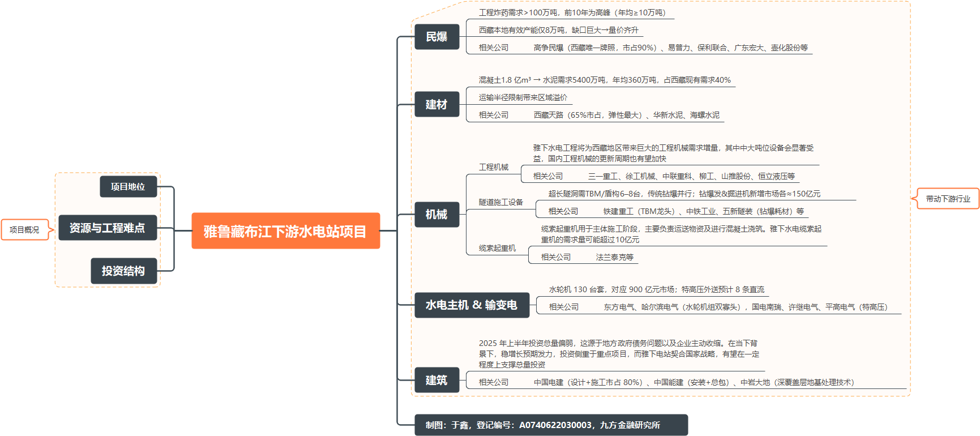The width and height of the screenshot is (980, 436).
Task: Click 相关公司 label under 建筑
Action: tap(494, 382)
